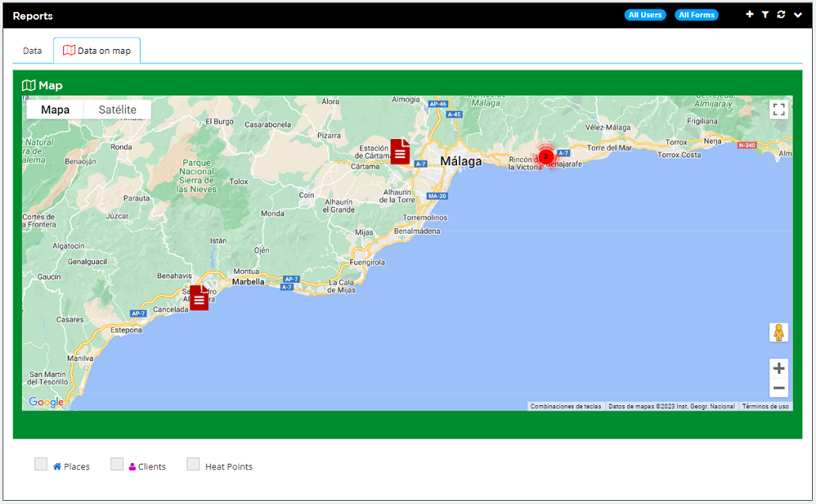Click the Parauta label on map
Screen dimensions: 816x504
click(x=136, y=198)
